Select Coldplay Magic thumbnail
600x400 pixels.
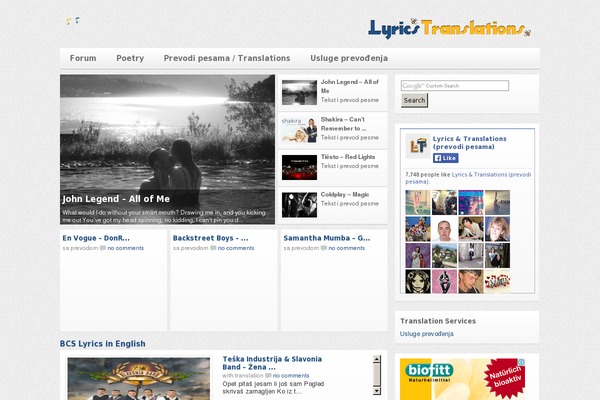299,205
